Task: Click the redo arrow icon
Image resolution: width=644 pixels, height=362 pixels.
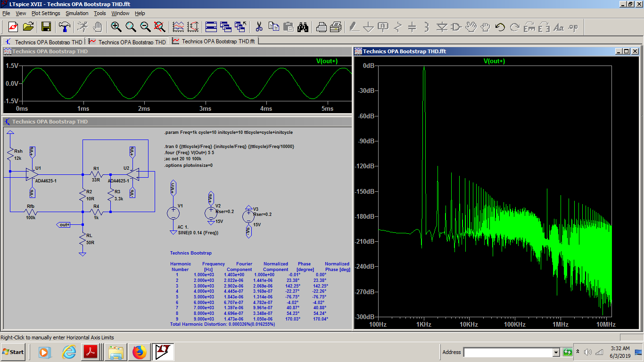Action: coord(515,27)
